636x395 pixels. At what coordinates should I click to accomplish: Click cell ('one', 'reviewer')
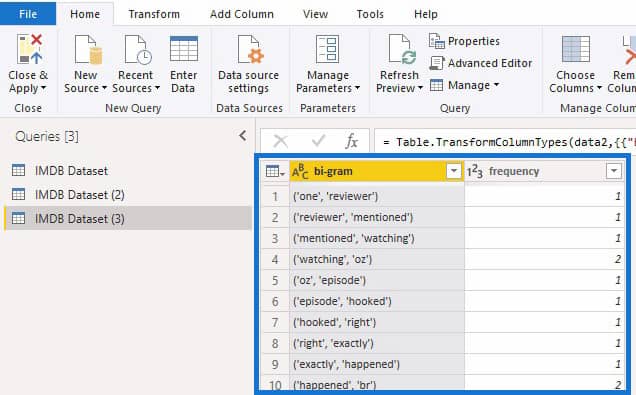[x=377, y=196]
